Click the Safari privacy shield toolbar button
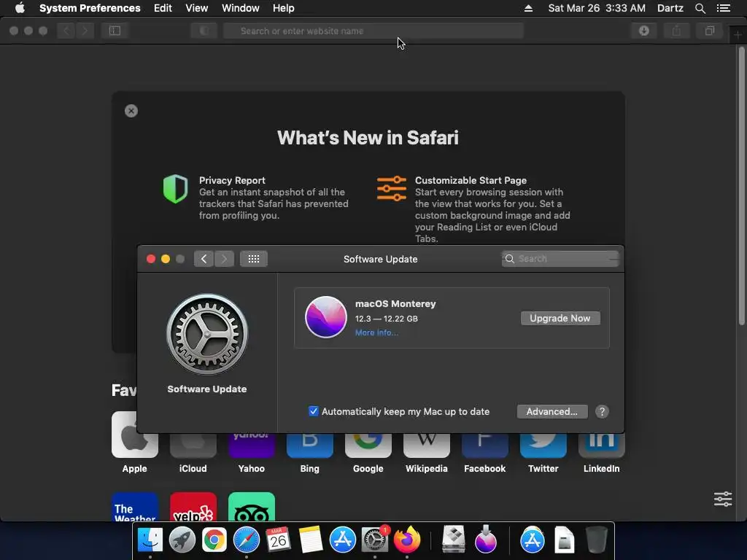The image size is (747, 560). (x=204, y=31)
